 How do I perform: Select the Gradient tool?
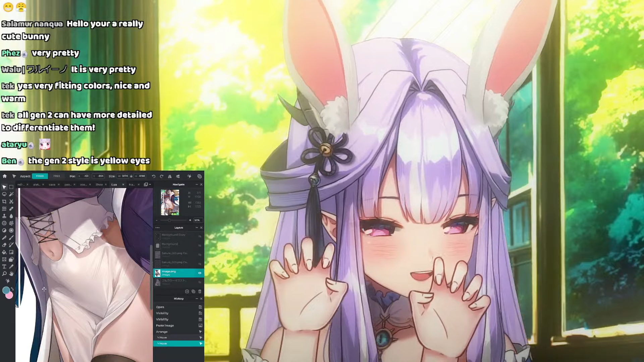(x=11, y=252)
